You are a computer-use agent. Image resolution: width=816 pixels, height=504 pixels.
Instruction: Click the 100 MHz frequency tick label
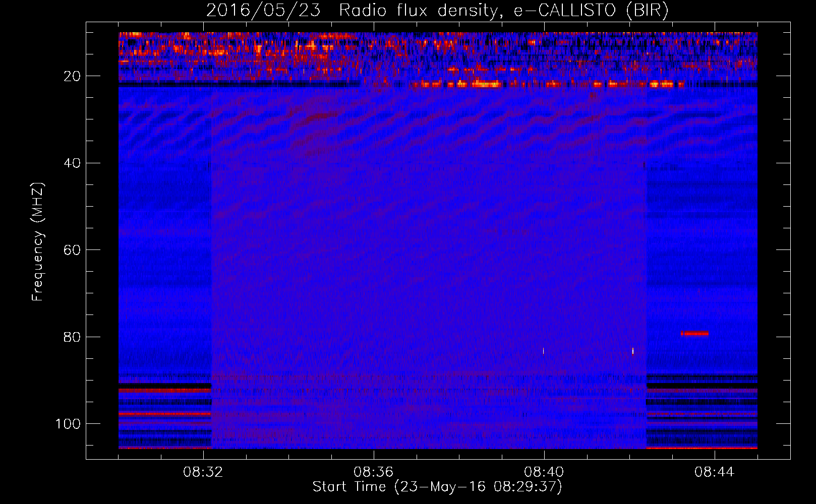click(68, 424)
